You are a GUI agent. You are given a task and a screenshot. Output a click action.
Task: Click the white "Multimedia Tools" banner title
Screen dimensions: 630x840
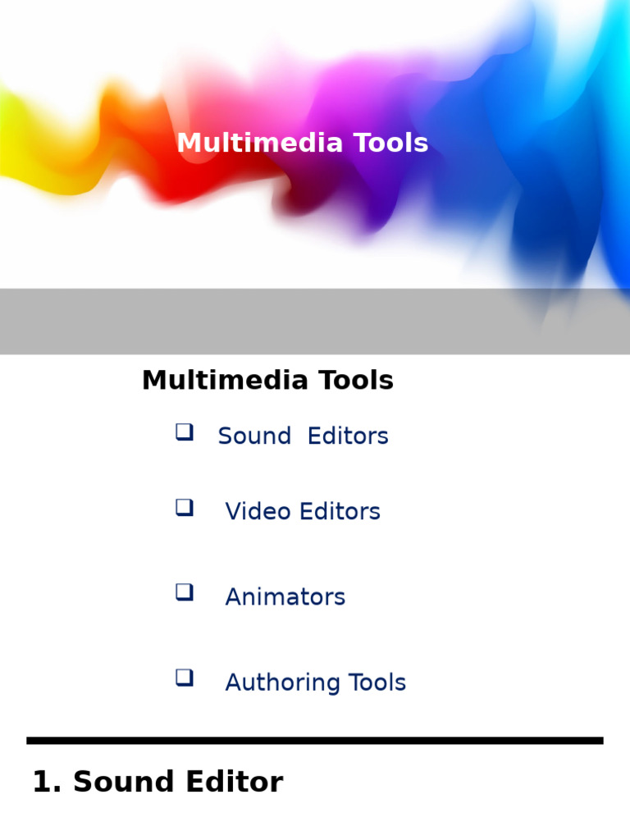point(302,143)
